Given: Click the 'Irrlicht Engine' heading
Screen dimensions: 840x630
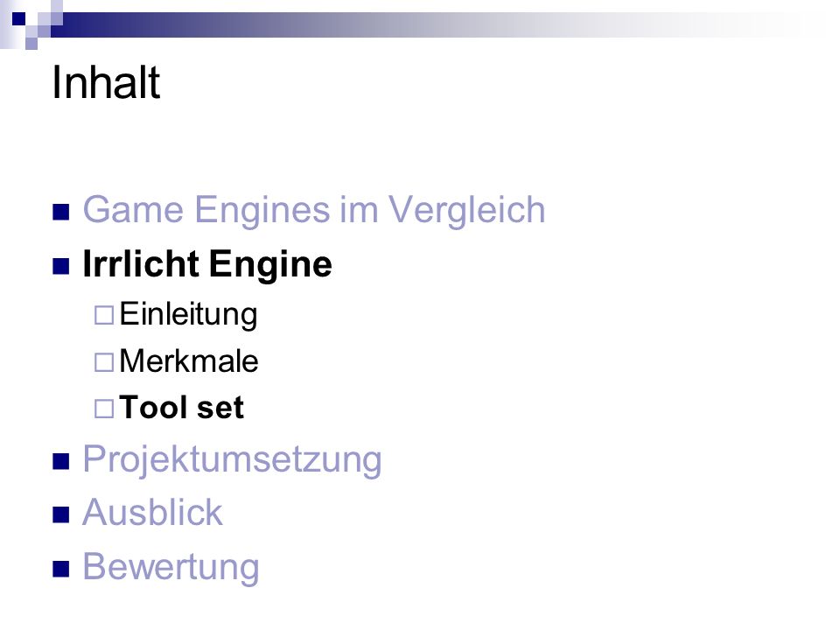Looking at the screenshot, I should coord(207,264).
